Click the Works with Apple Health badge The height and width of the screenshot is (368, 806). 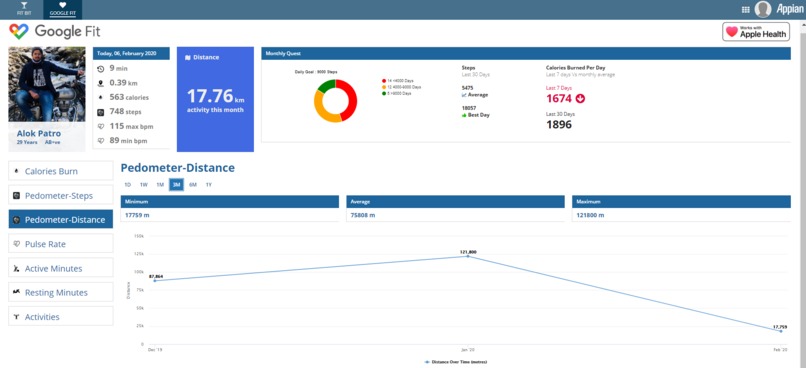click(x=756, y=32)
